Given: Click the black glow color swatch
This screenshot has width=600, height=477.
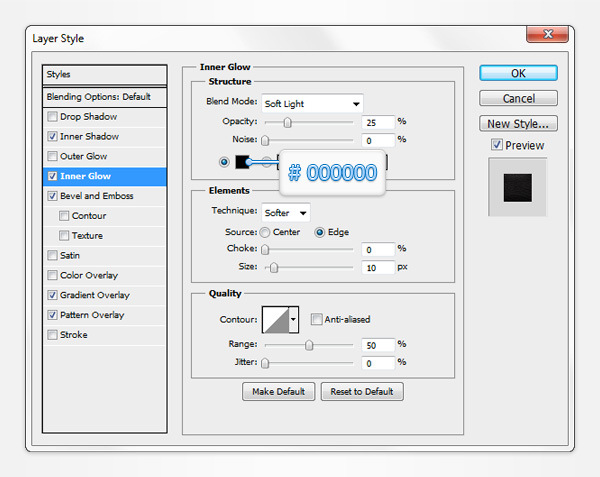Looking at the screenshot, I should click(x=244, y=162).
